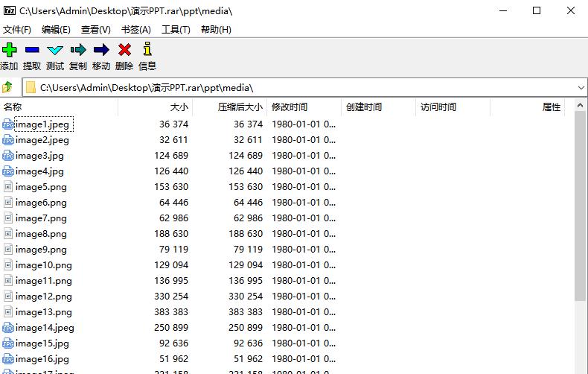Viewport: 588px width, 374px height.
Task: Click the Move (移动) blue arrow icon
Action: pos(101,50)
